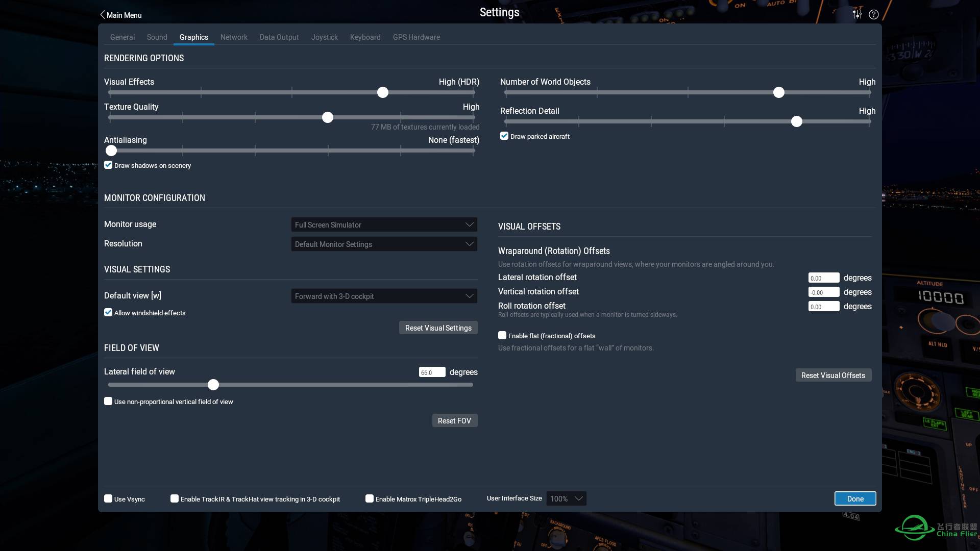Switch to Joystick settings tab
The image size is (980, 551).
(x=325, y=37)
